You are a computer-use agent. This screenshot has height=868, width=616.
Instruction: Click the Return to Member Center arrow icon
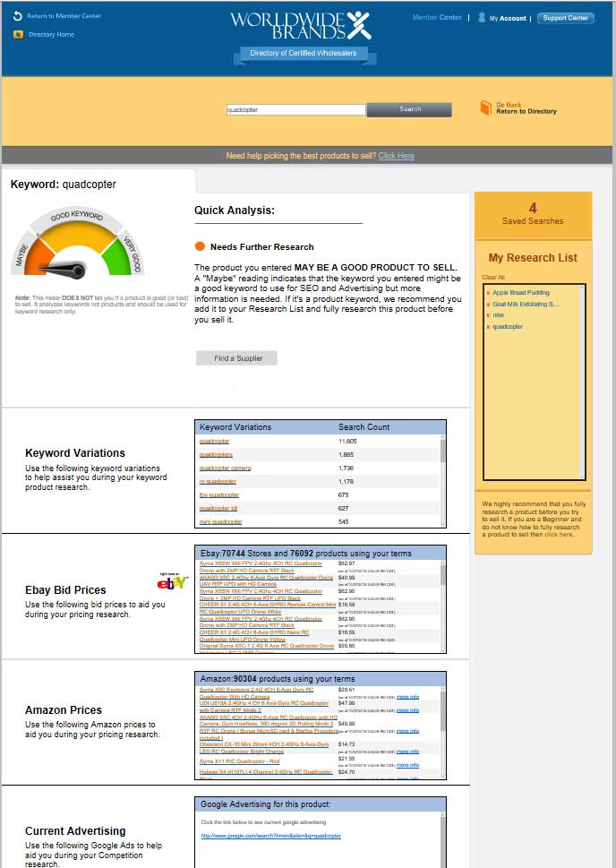pos(17,16)
